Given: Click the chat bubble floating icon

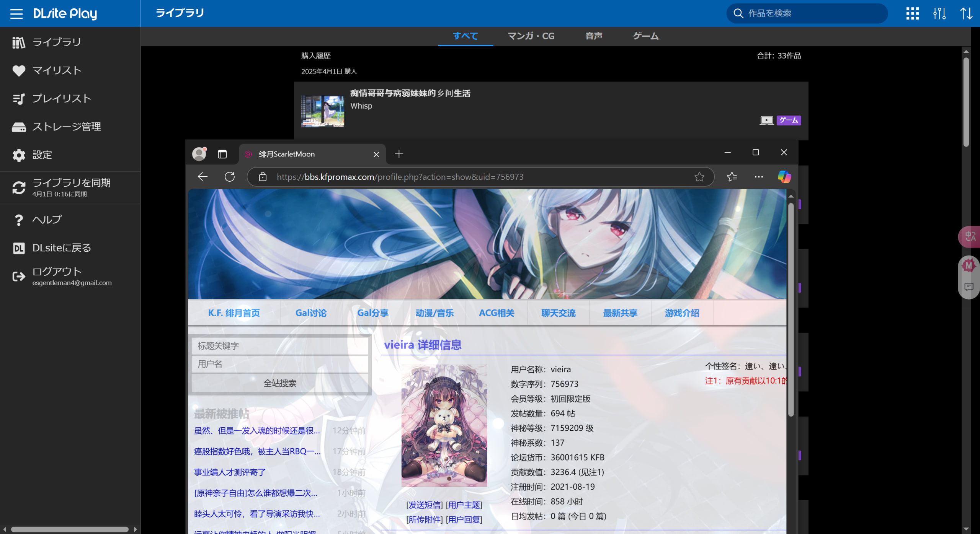Looking at the screenshot, I should [x=969, y=287].
